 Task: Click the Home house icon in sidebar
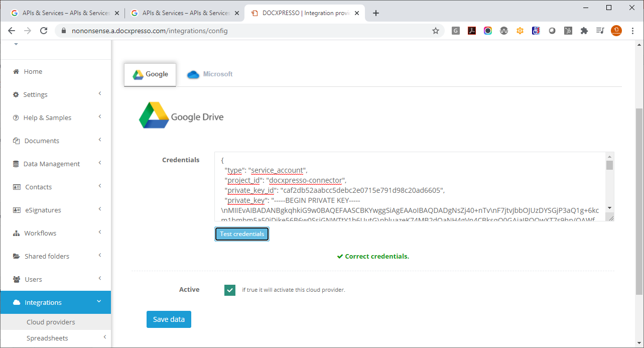point(16,72)
